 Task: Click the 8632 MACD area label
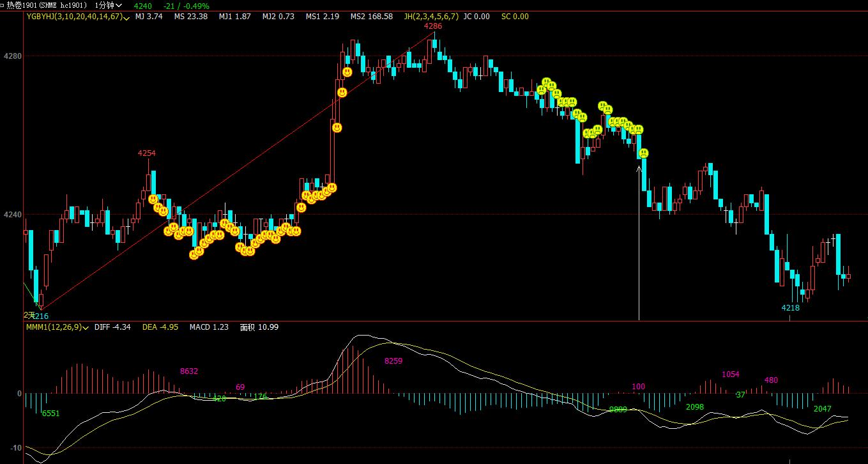(x=189, y=371)
